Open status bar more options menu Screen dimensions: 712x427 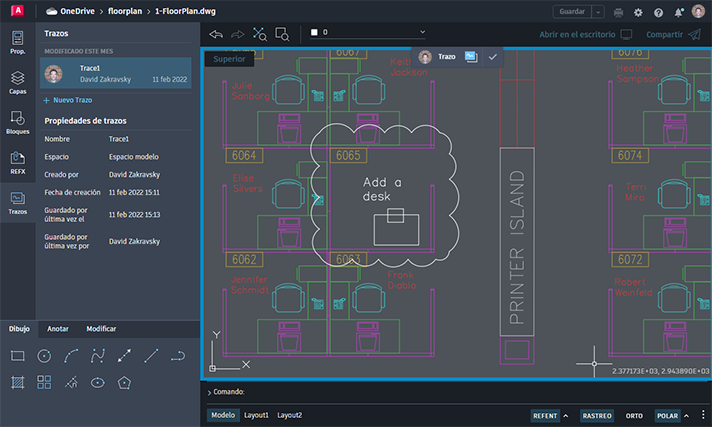coord(702,415)
